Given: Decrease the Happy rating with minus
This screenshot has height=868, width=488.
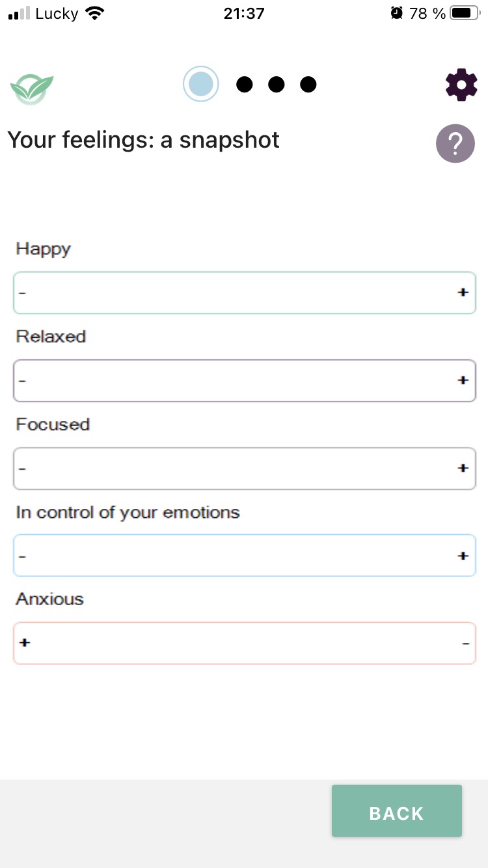Looking at the screenshot, I should 23,292.
